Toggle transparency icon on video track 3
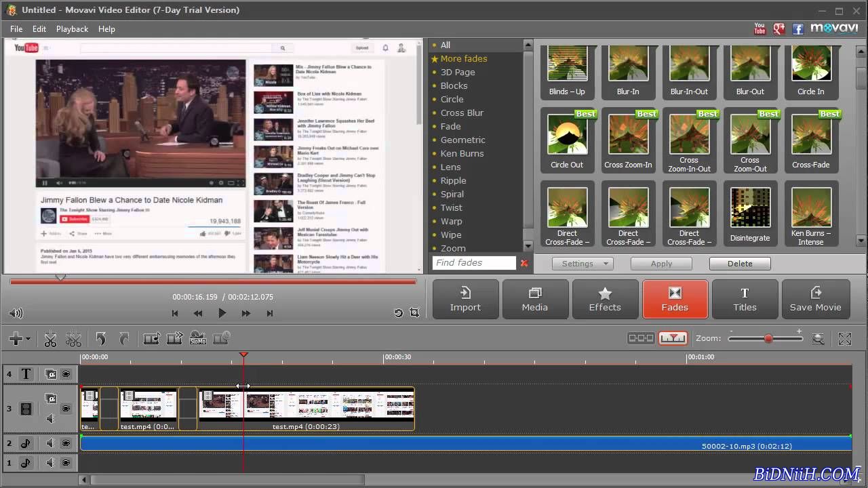Screen dimensions: 868x488 [x=51, y=399]
